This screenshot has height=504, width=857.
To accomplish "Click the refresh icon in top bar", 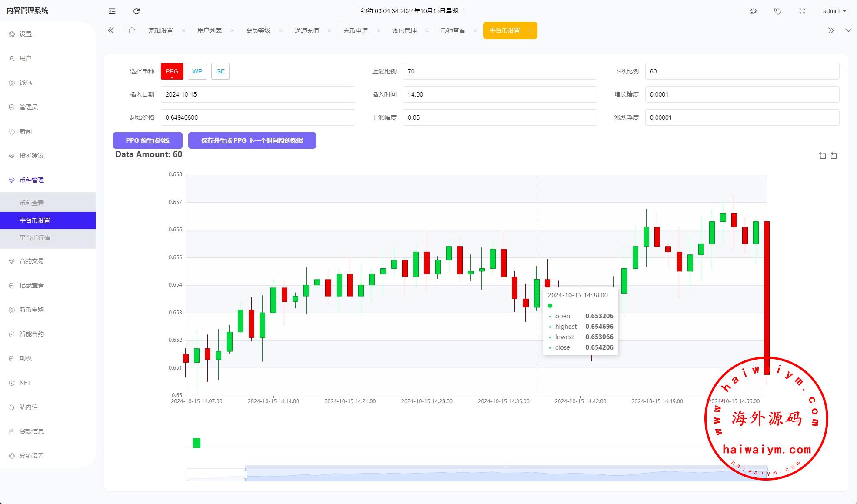I will [137, 11].
